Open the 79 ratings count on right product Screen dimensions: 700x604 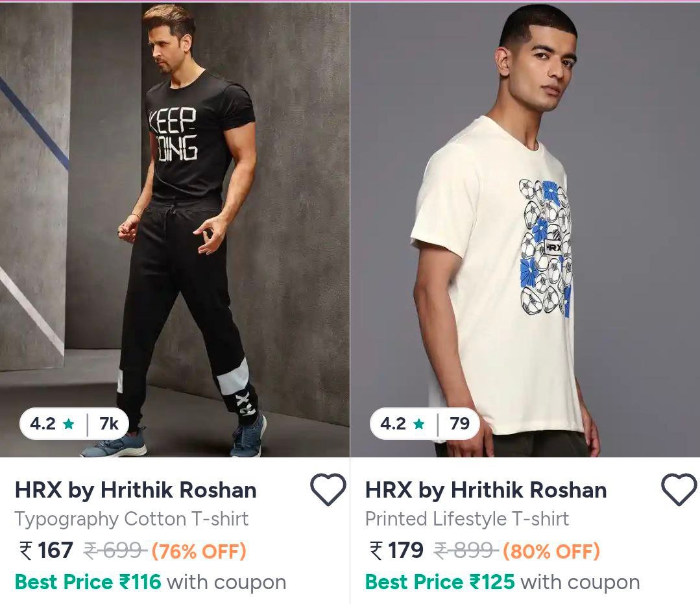(459, 424)
